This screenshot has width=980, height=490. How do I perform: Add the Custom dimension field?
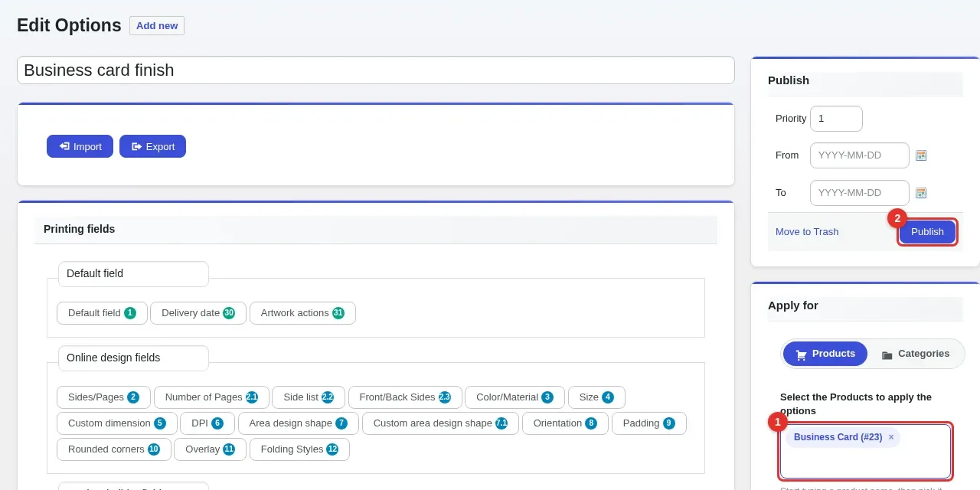pyautogui.click(x=117, y=423)
